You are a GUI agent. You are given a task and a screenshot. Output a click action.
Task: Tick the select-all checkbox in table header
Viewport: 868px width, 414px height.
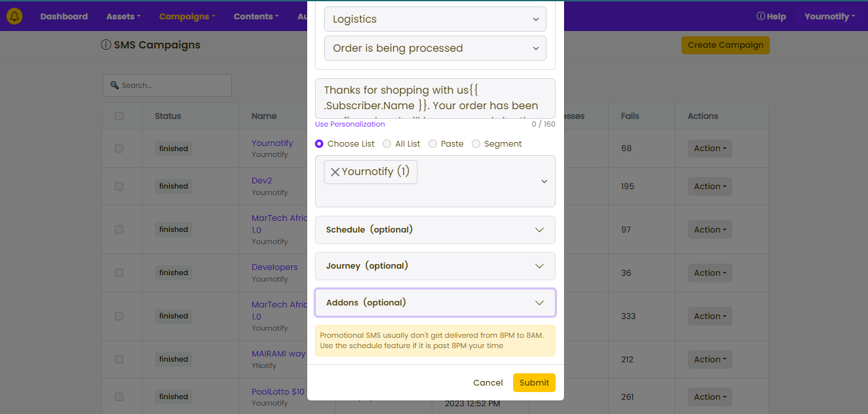pos(119,116)
